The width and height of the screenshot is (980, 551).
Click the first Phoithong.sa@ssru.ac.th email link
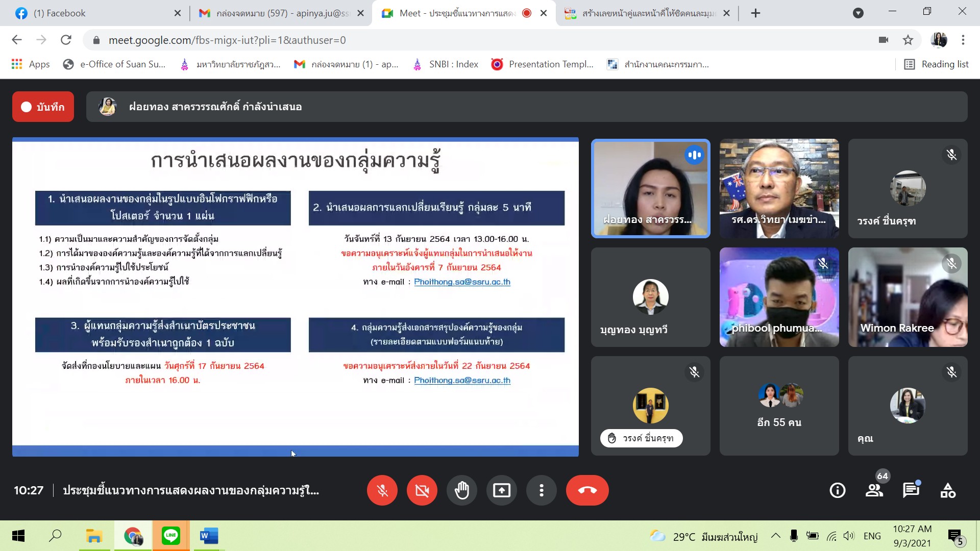tap(462, 282)
